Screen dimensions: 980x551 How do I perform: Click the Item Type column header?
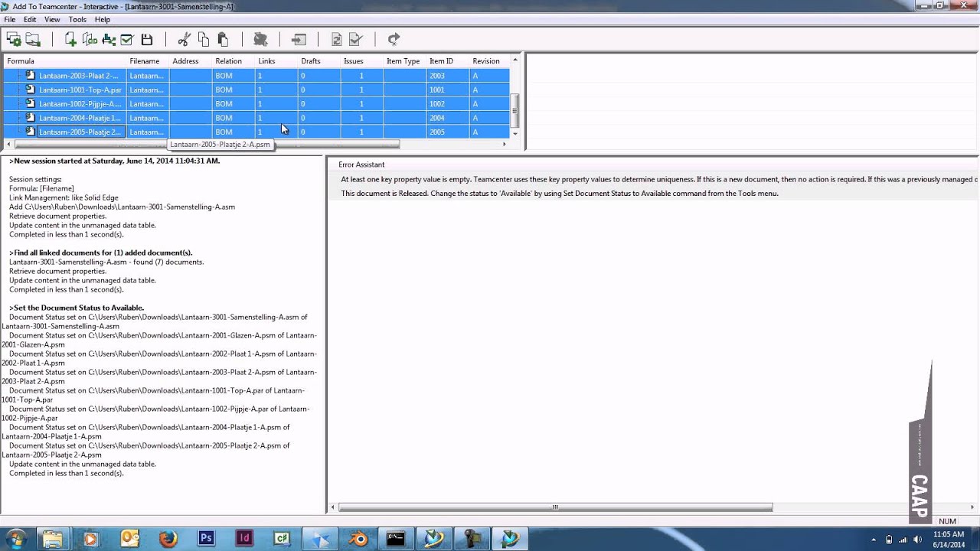405,61
